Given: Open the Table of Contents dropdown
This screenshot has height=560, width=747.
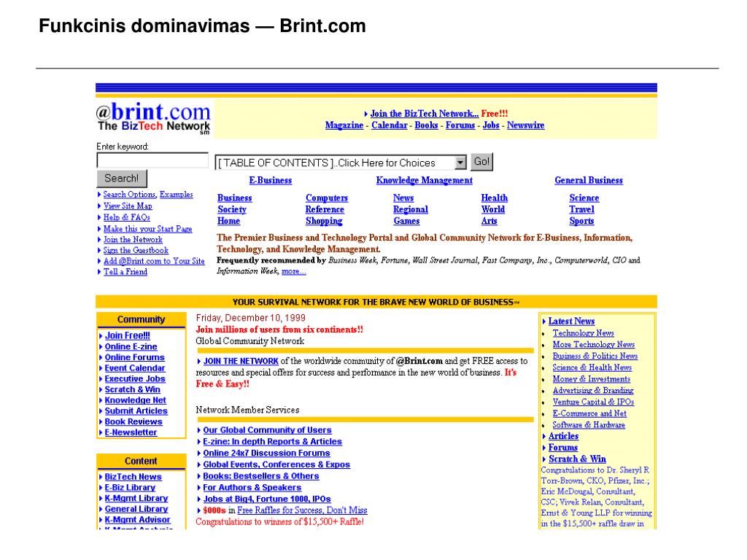Looking at the screenshot, I should coord(340,163).
